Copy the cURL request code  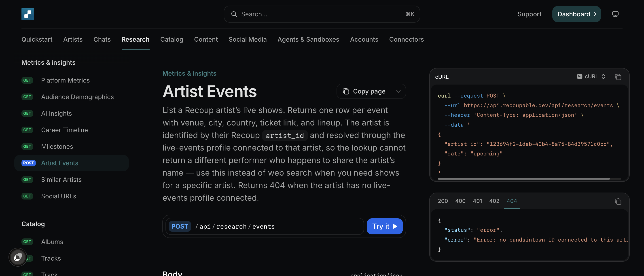click(618, 77)
